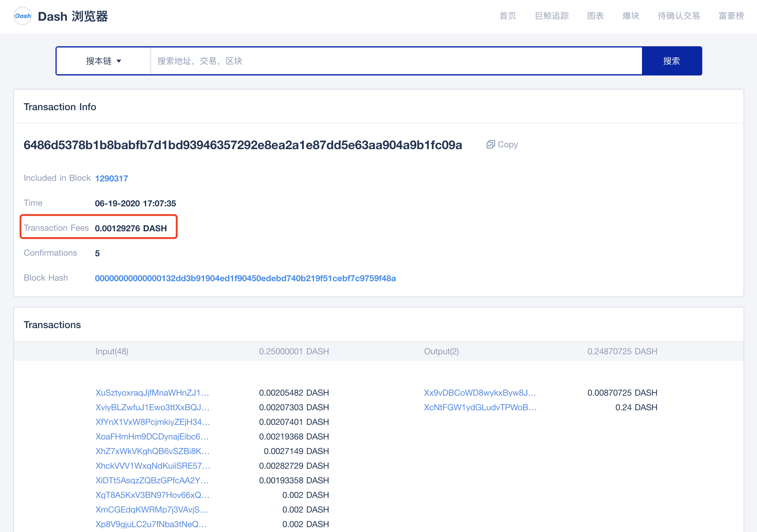
Task: Open the block hash 00000000000000132dd3b... link
Action: tap(245, 278)
